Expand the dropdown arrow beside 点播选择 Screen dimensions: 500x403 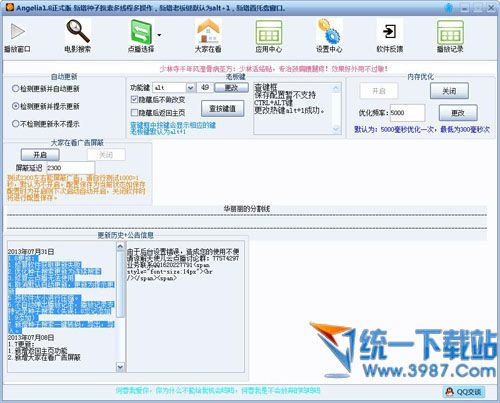(x=159, y=35)
